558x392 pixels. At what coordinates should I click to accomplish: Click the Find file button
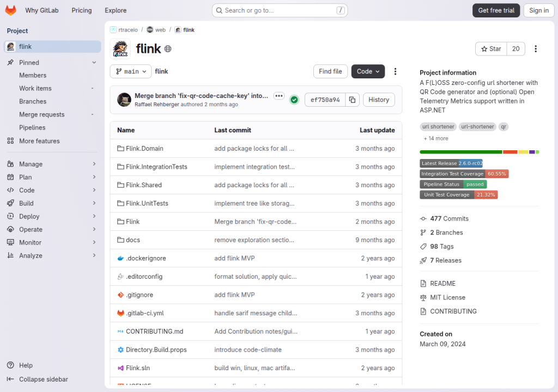330,71
